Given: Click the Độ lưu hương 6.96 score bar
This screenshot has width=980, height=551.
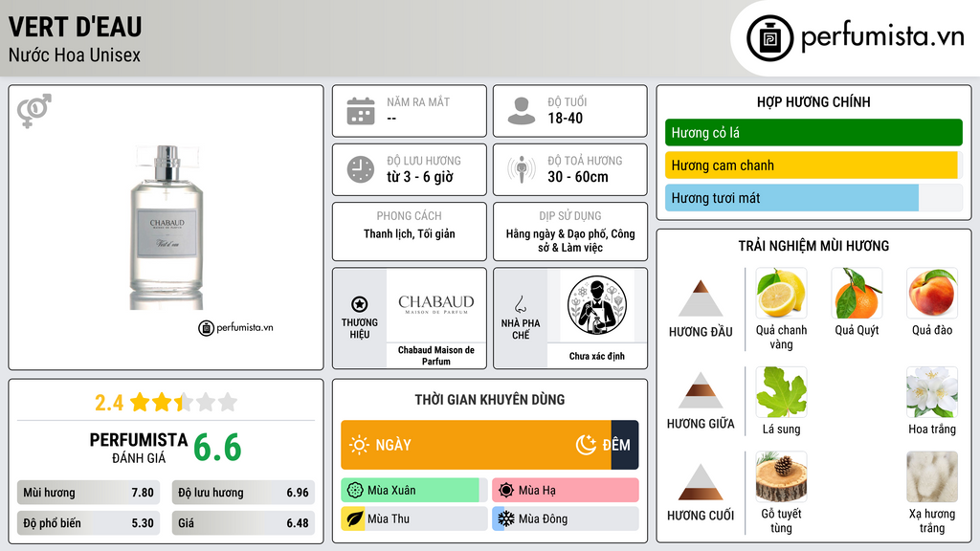Looking at the screenshot, I should (243, 493).
